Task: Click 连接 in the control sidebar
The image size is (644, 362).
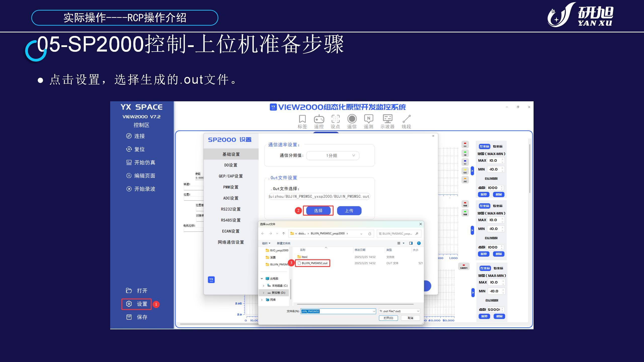Action: coord(135,136)
